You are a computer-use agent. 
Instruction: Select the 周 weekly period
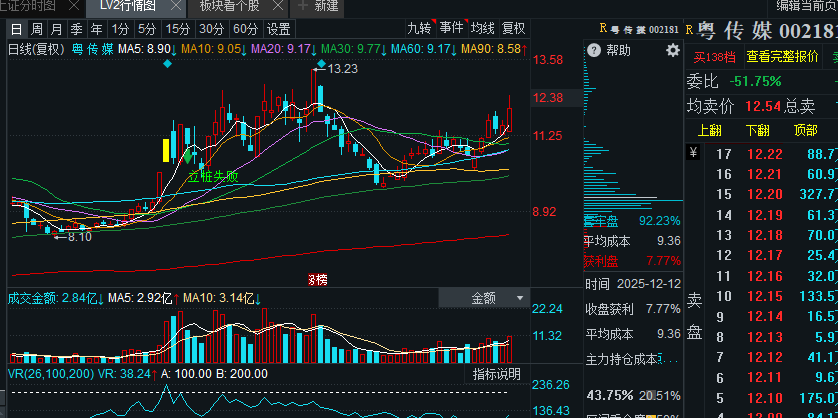(x=36, y=28)
